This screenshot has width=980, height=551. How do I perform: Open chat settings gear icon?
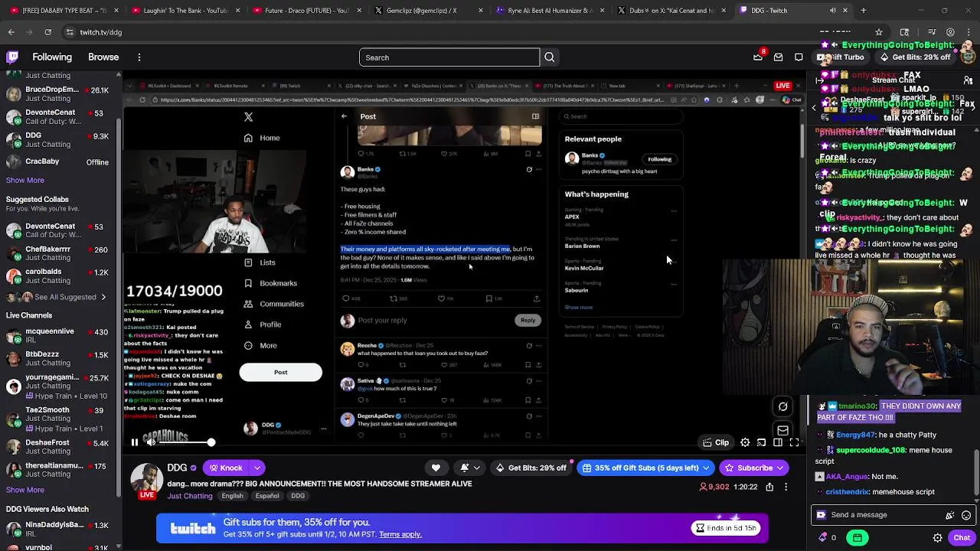(937, 537)
